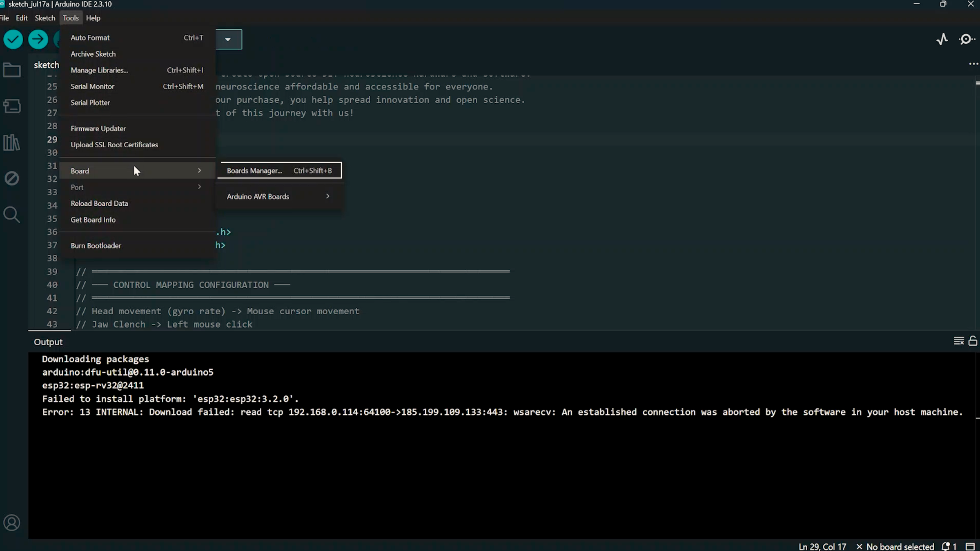Open the File menu
Viewport: 980px width, 551px height.
(x=5, y=18)
